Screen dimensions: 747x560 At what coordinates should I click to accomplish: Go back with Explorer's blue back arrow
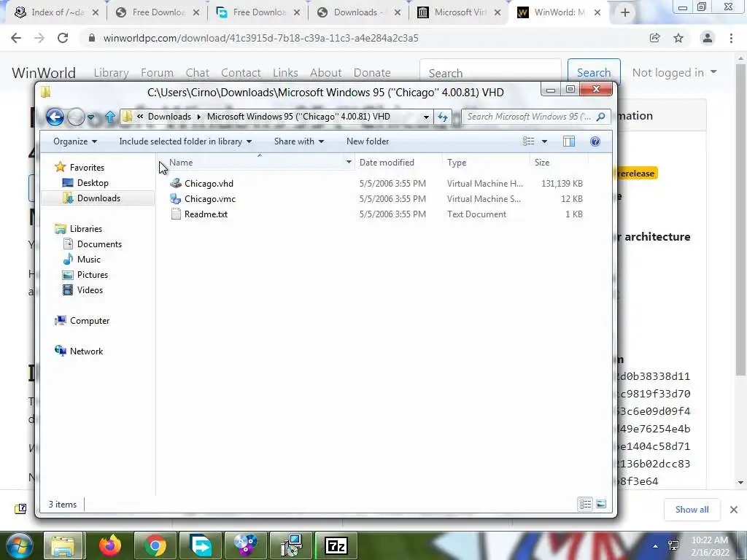pyautogui.click(x=55, y=117)
